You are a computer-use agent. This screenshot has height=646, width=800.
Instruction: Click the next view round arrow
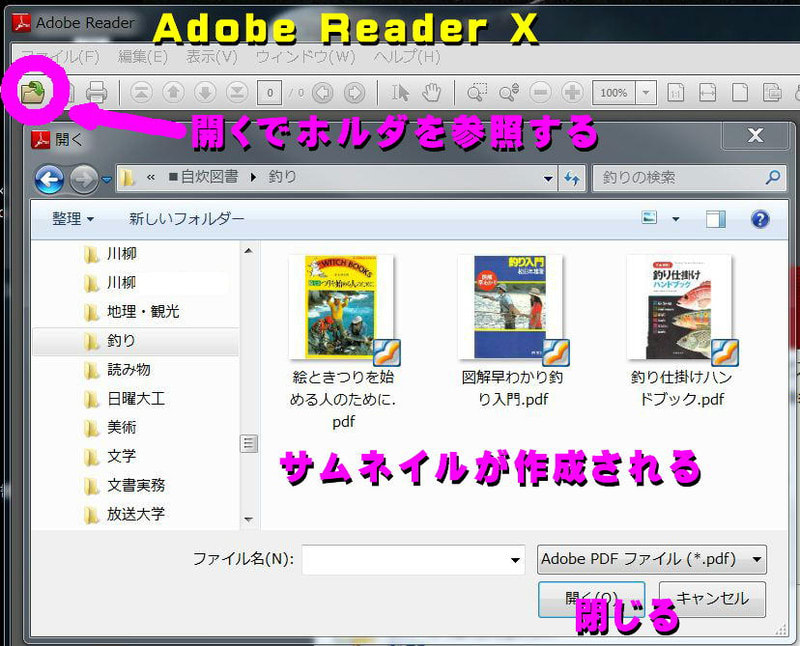[355, 93]
